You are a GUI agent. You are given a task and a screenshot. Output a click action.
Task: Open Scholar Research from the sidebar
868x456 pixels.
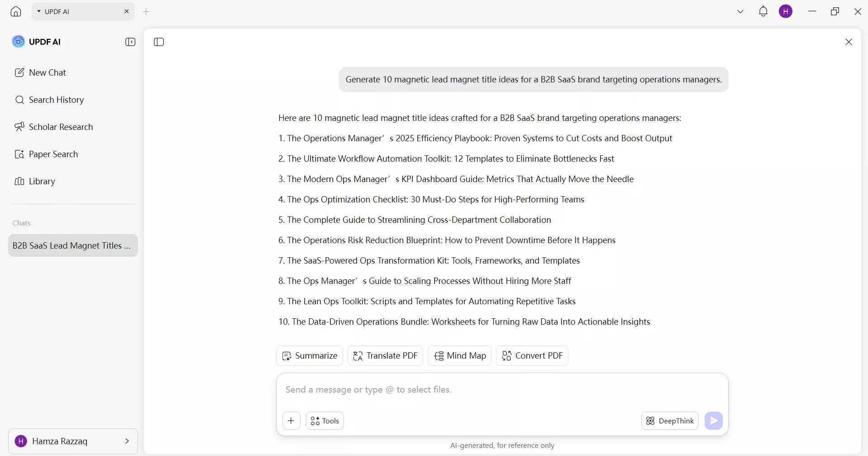click(x=61, y=127)
